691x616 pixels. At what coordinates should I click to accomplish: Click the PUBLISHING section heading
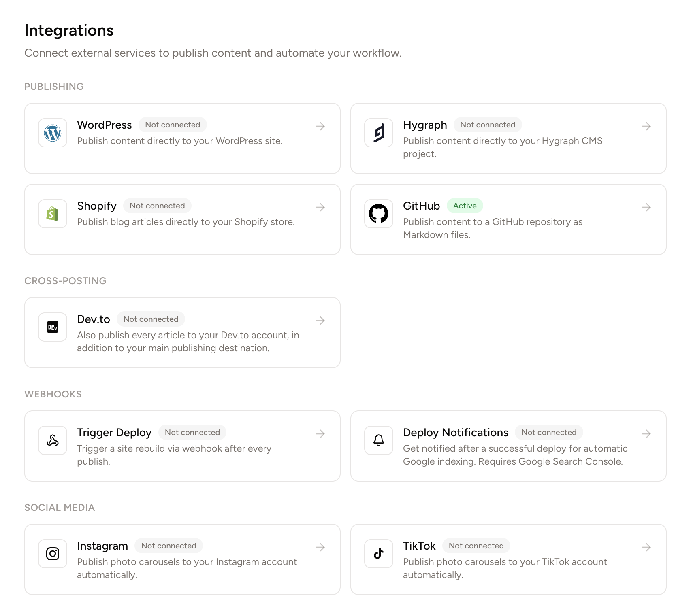tap(54, 87)
